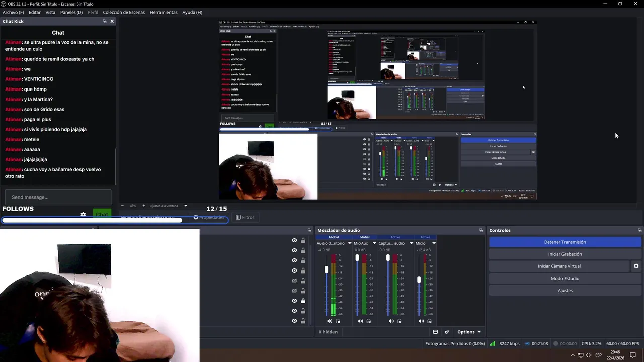
Task: Click the streaming status icon at 00:21:08
Action: 527,344
